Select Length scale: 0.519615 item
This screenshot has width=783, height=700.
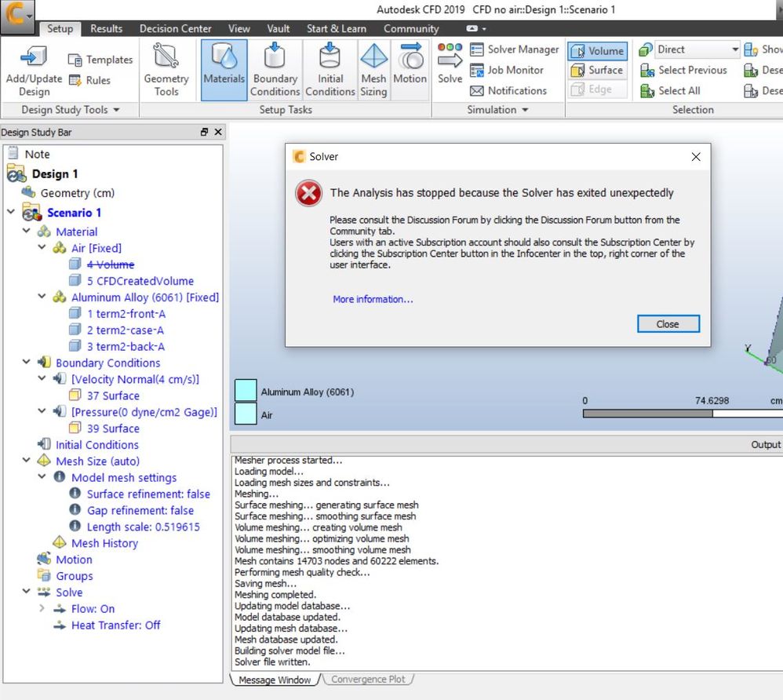(x=143, y=527)
